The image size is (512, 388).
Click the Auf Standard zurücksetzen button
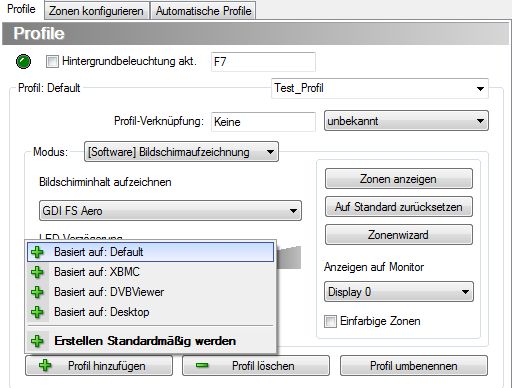pos(399,207)
